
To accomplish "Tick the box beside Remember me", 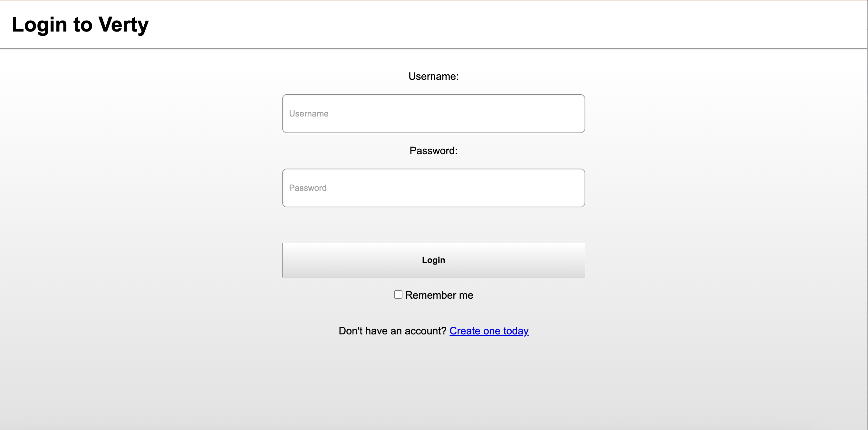I will click(x=398, y=294).
